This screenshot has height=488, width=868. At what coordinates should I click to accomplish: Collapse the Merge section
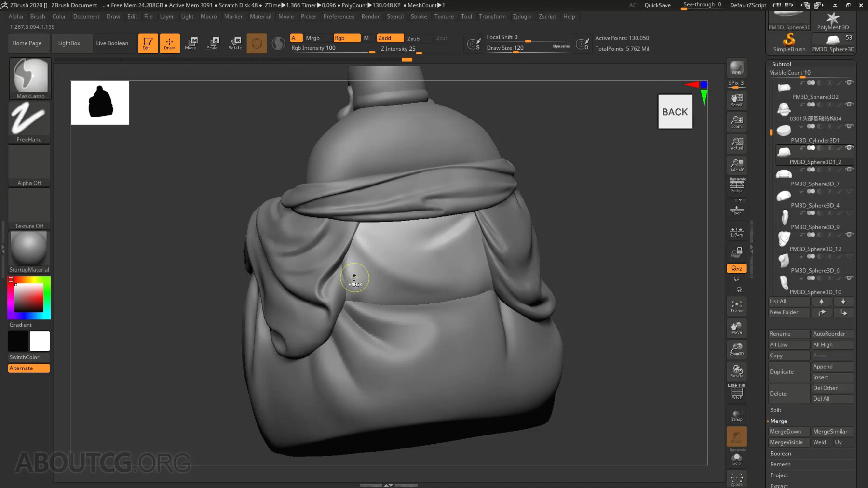point(778,421)
